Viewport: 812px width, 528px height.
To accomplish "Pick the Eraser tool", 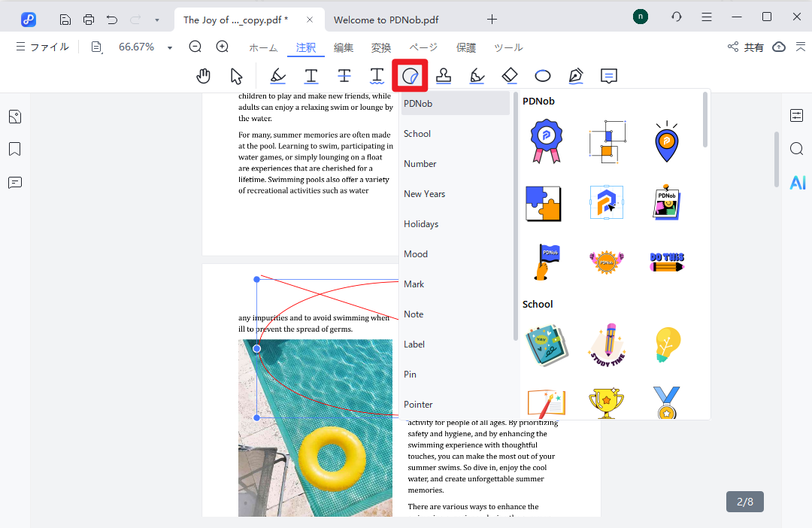I will click(x=510, y=75).
